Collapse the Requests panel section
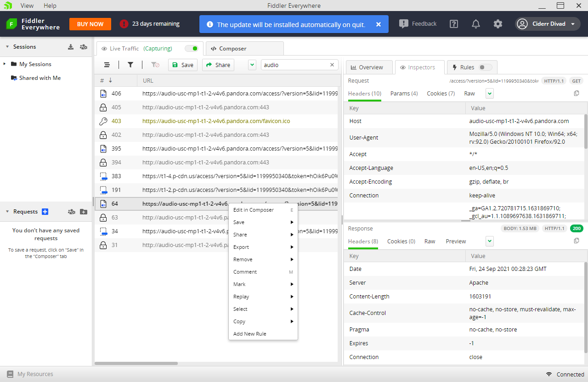588x382 pixels. click(x=7, y=212)
